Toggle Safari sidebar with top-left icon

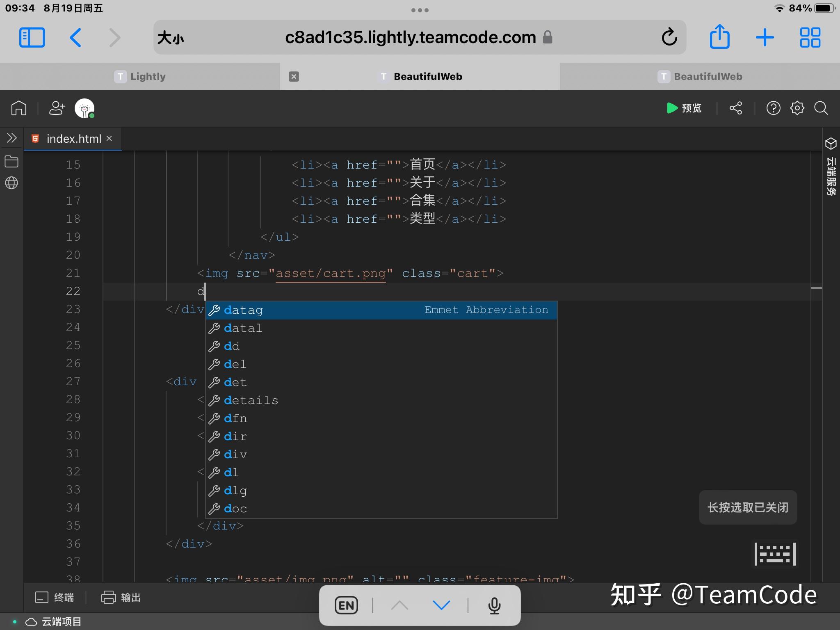[x=32, y=37]
